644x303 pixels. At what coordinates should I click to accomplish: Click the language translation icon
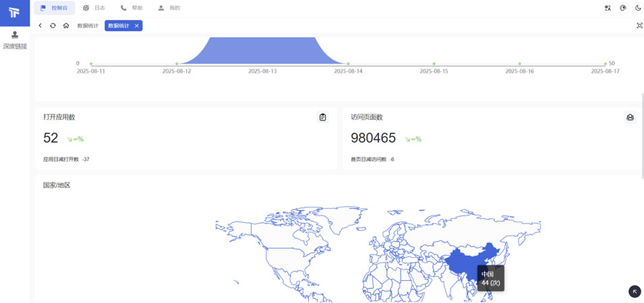click(x=608, y=8)
